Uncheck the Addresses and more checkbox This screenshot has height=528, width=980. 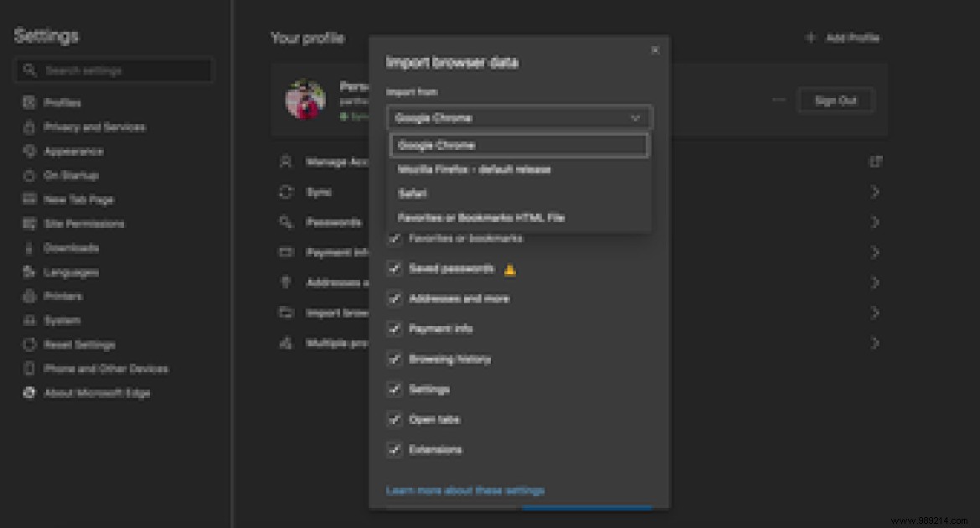coord(395,298)
